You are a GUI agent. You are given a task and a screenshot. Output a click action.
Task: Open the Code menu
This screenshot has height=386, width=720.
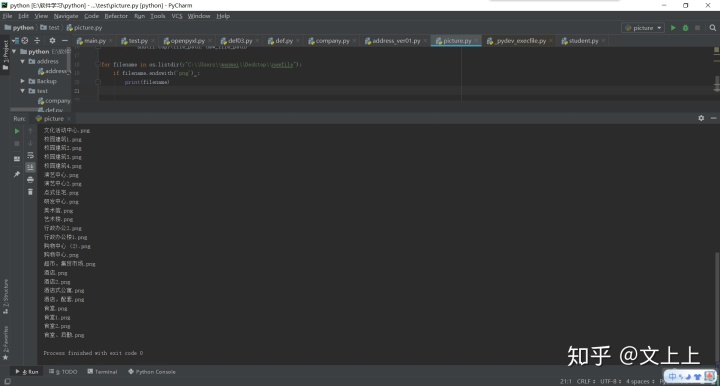[91, 16]
